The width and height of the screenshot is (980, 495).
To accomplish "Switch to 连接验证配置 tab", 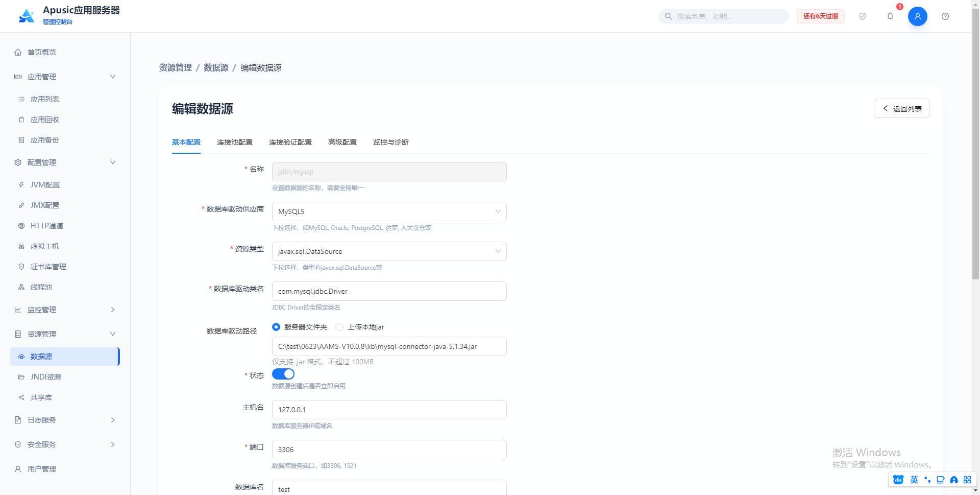I will (290, 142).
